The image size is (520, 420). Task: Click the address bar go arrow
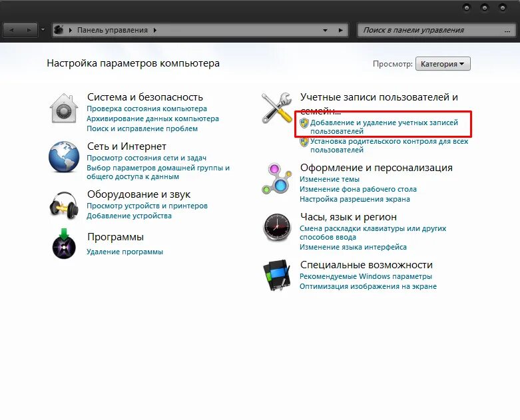341,30
